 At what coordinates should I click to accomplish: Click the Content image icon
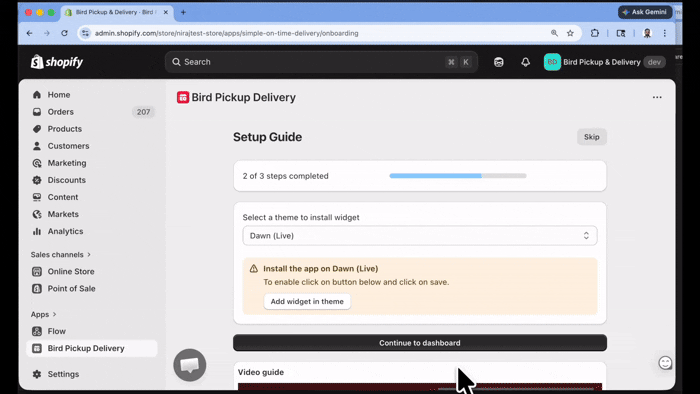(x=37, y=197)
